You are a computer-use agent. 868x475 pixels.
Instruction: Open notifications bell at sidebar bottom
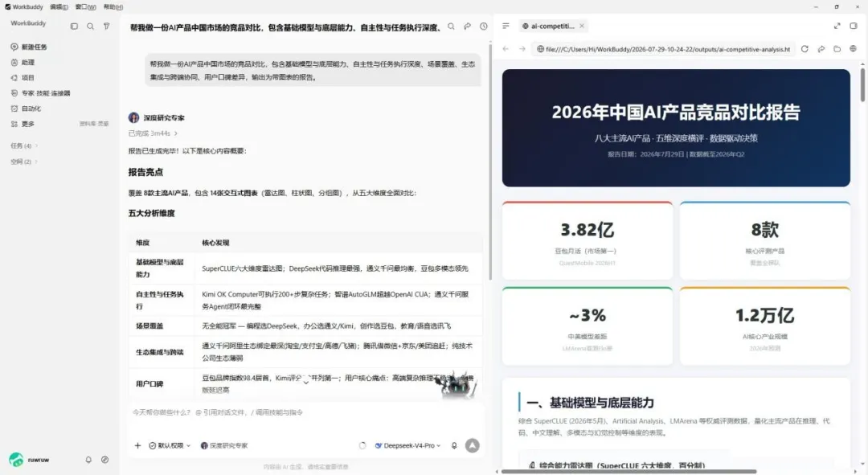point(88,460)
